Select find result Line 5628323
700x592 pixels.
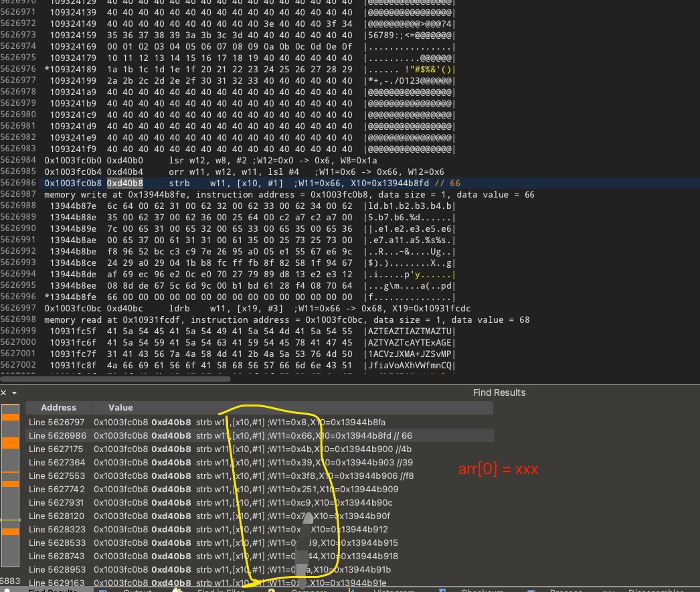click(x=260, y=530)
